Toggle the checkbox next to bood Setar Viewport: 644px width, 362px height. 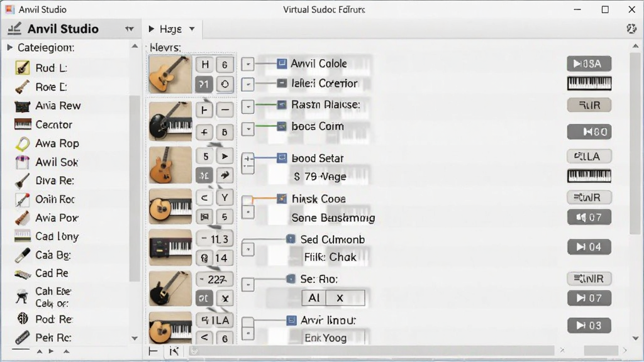coord(282,158)
